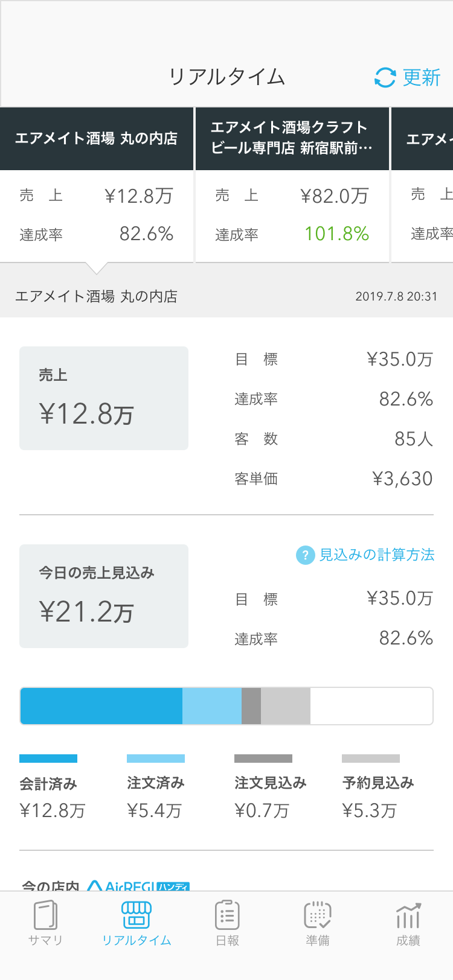
Task: Select エアメイト酒場 丸の内店 store card
Action: pos(97,185)
